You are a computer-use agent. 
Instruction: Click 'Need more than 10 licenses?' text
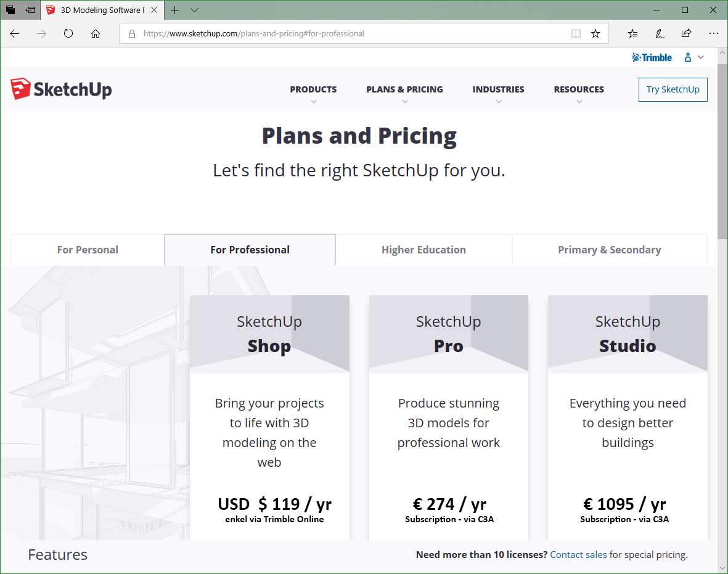tap(482, 554)
